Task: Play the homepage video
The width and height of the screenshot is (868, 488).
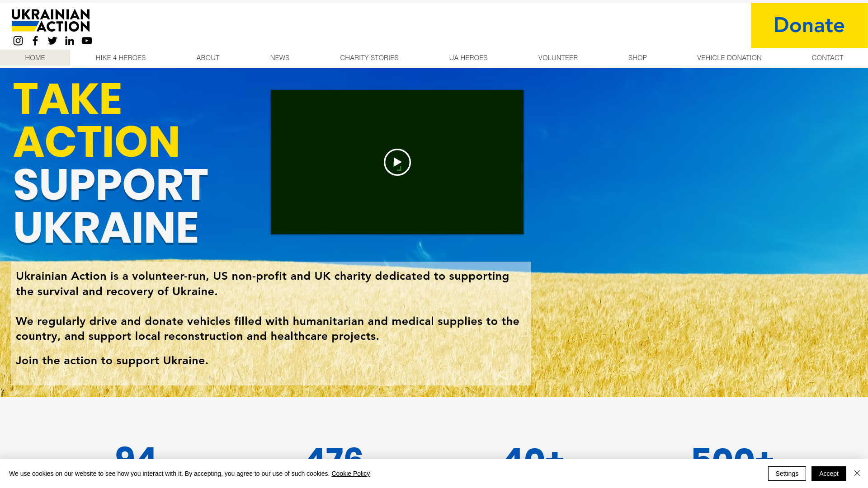Action: point(397,162)
